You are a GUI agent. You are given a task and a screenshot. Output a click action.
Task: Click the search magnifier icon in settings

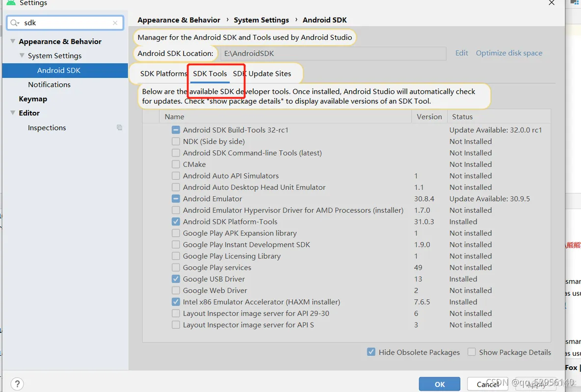coord(14,23)
